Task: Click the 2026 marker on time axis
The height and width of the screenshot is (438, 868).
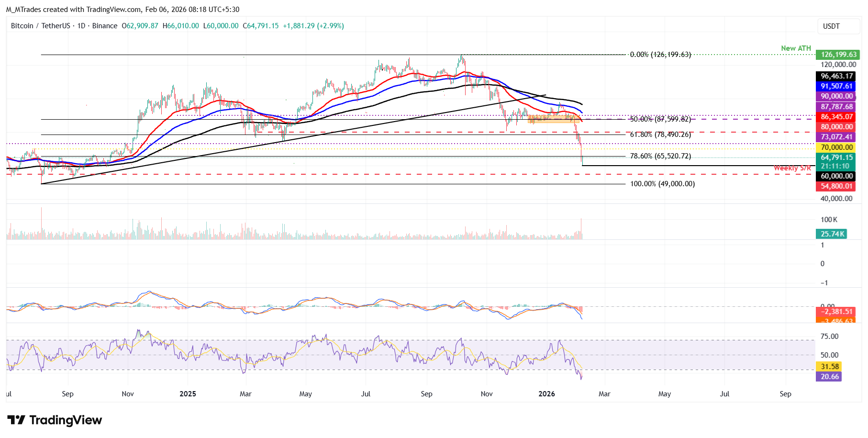Action: click(546, 394)
